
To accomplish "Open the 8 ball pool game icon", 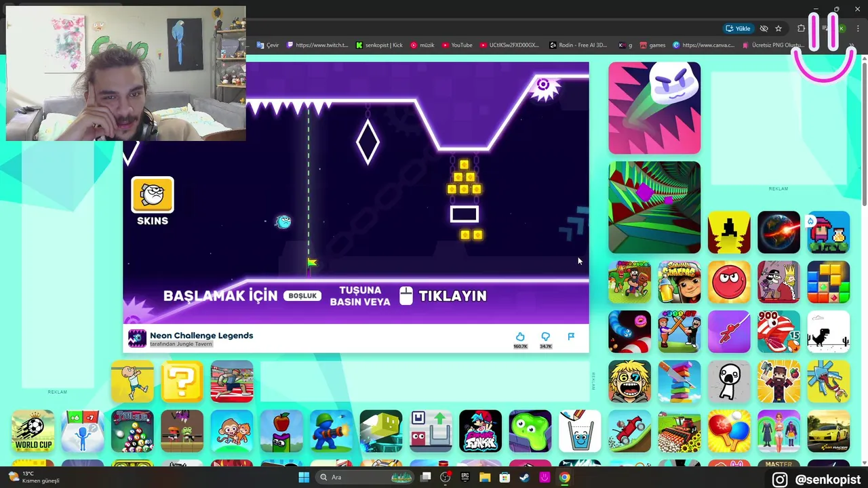I will pyautogui.click(x=132, y=431).
